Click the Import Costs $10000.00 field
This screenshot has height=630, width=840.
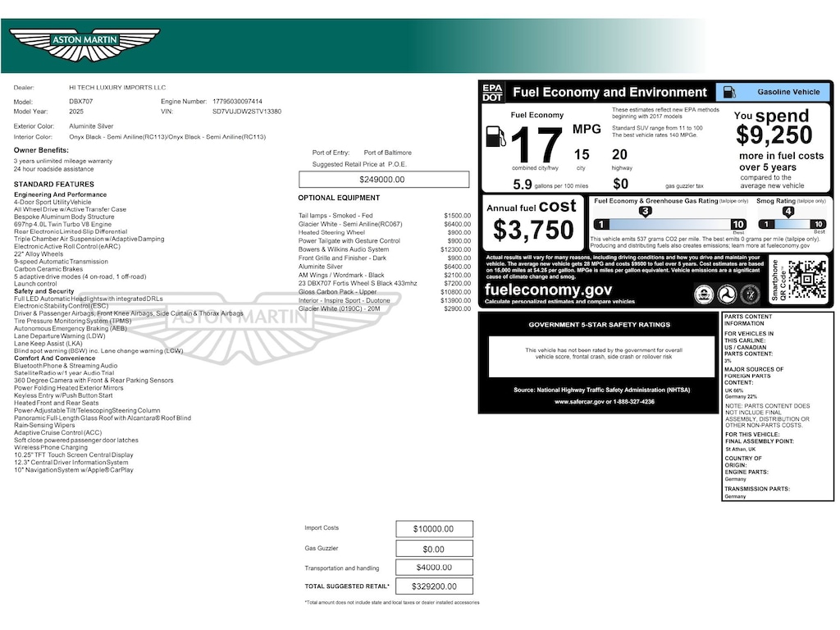433,529
